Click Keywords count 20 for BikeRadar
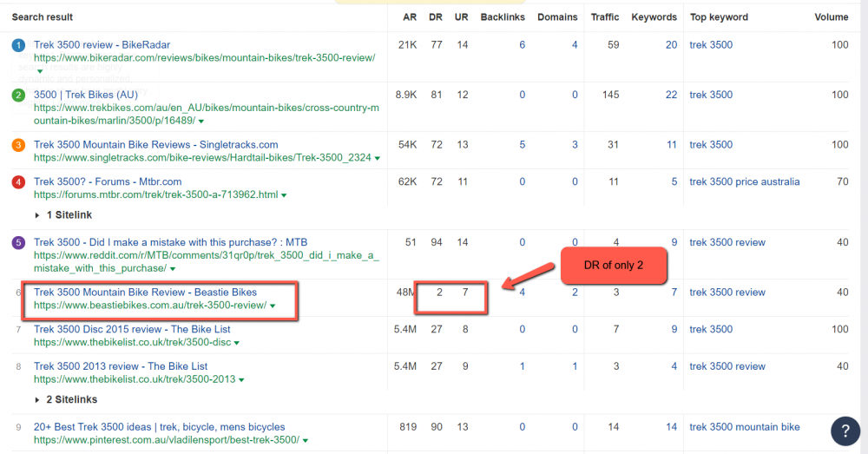The height and width of the screenshot is (454, 868). click(671, 45)
